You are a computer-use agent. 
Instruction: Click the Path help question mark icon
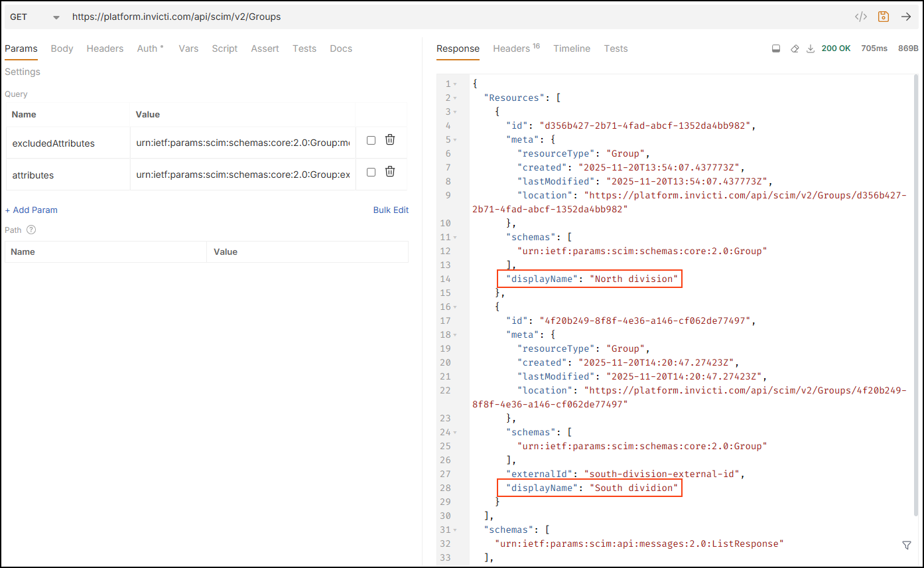(x=31, y=230)
